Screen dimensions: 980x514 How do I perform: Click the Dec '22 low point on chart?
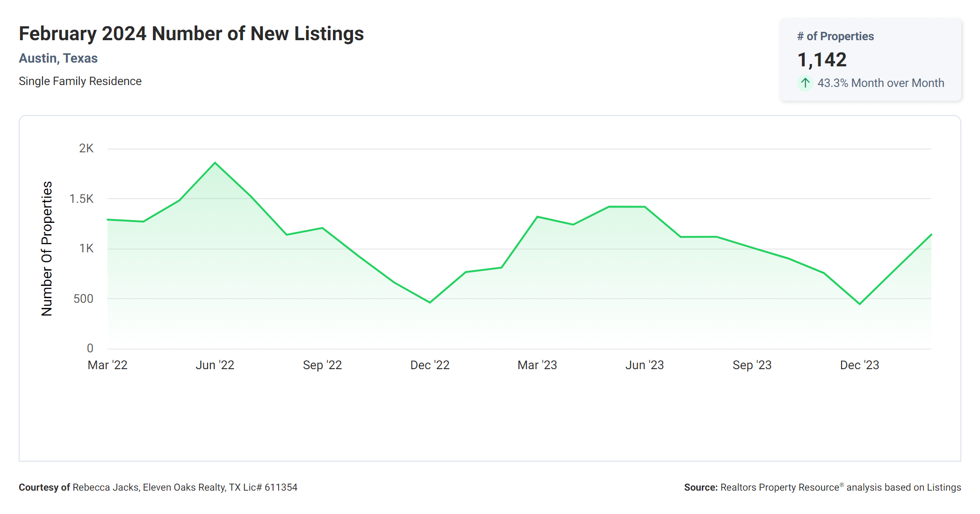(x=430, y=302)
